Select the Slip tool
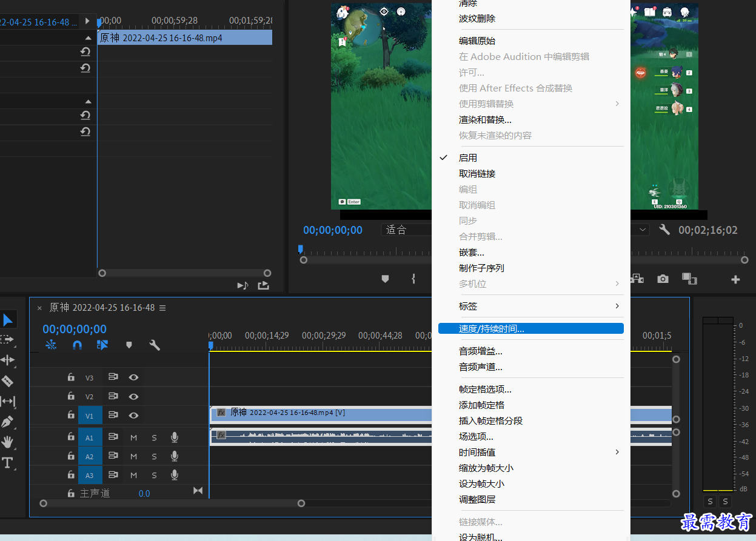 (7, 401)
